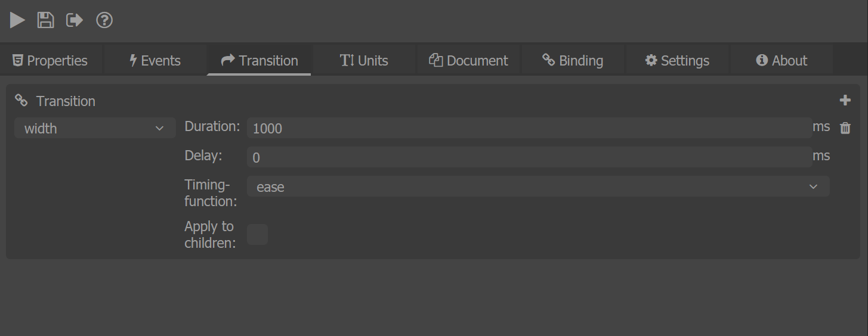Click the ms unit next to Delay
Image resolution: width=868 pixels, height=336 pixels.
coord(821,155)
